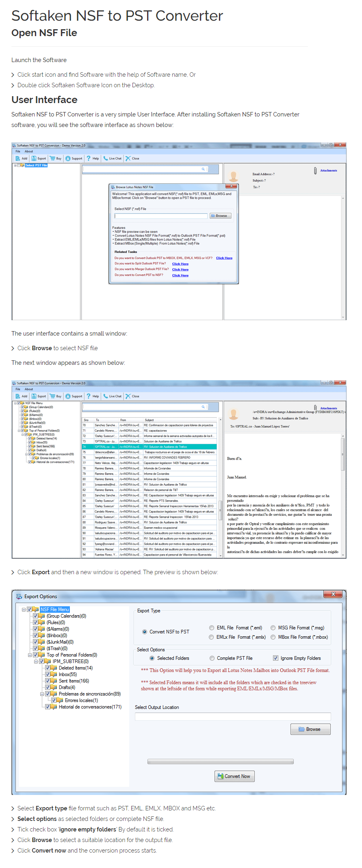
Task: Click the Live Chat phone icon in first screenshot
Action: [x=106, y=158]
